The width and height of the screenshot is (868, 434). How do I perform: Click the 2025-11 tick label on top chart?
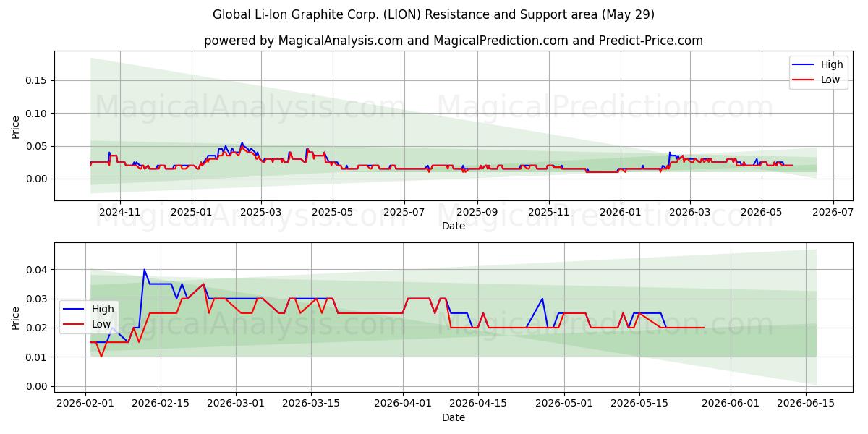pos(549,213)
